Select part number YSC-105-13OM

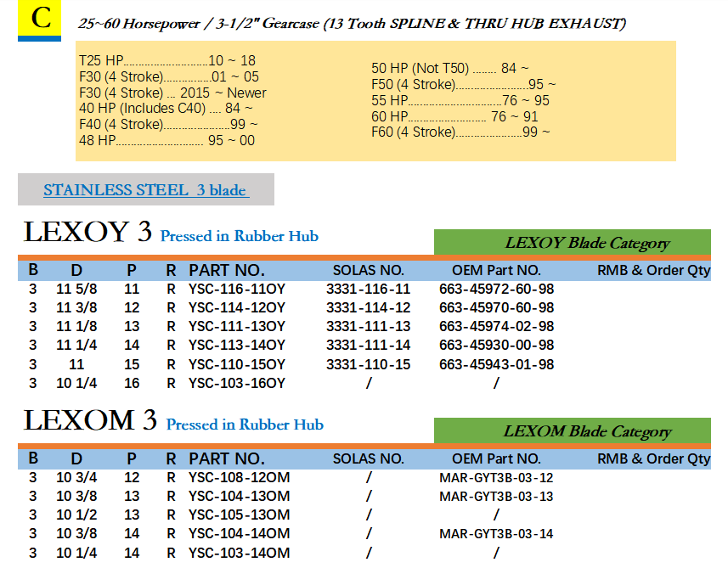click(x=239, y=515)
